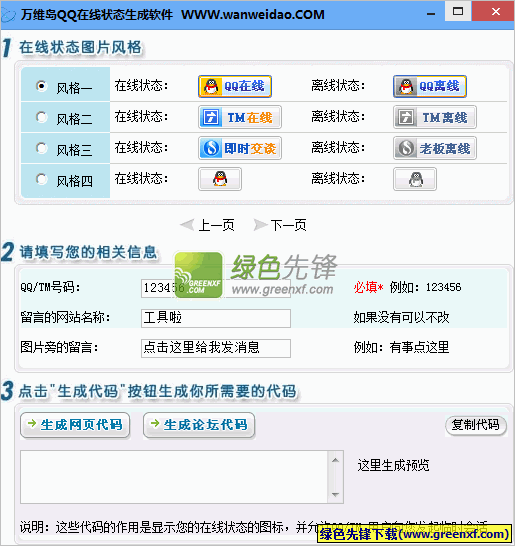This screenshot has height=546, width=515.
Task: Click the 例如: 有事点这里 hint text
Action: click(x=401, y=348)
